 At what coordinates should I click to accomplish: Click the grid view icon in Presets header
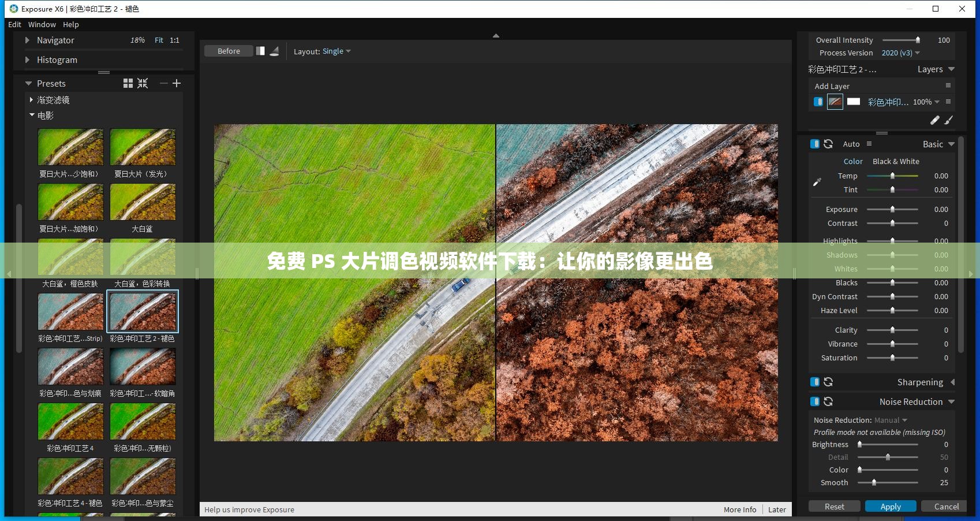128,83
